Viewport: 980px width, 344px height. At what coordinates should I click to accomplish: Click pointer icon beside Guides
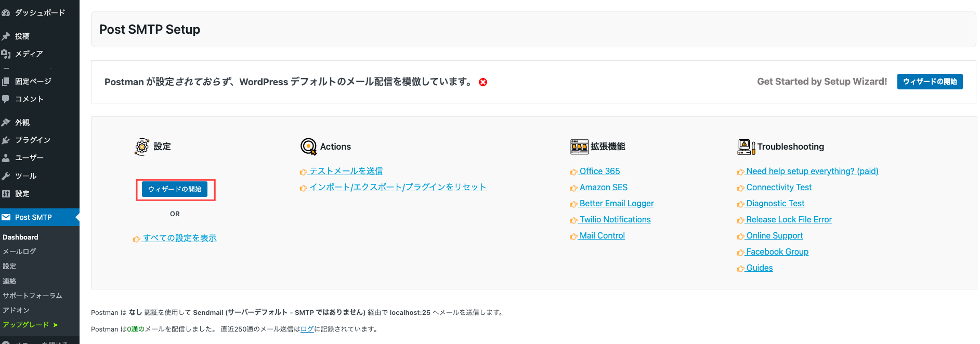point(741,269)
